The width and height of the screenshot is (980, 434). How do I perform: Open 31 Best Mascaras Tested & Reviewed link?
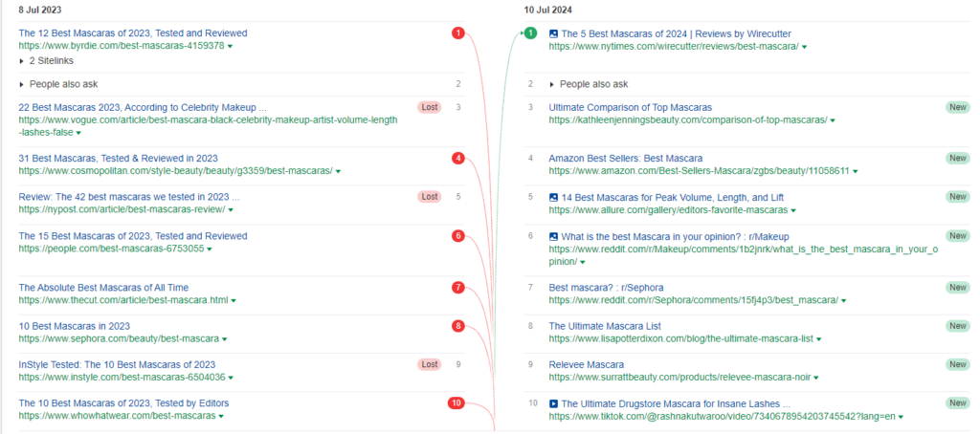[118, 158]
